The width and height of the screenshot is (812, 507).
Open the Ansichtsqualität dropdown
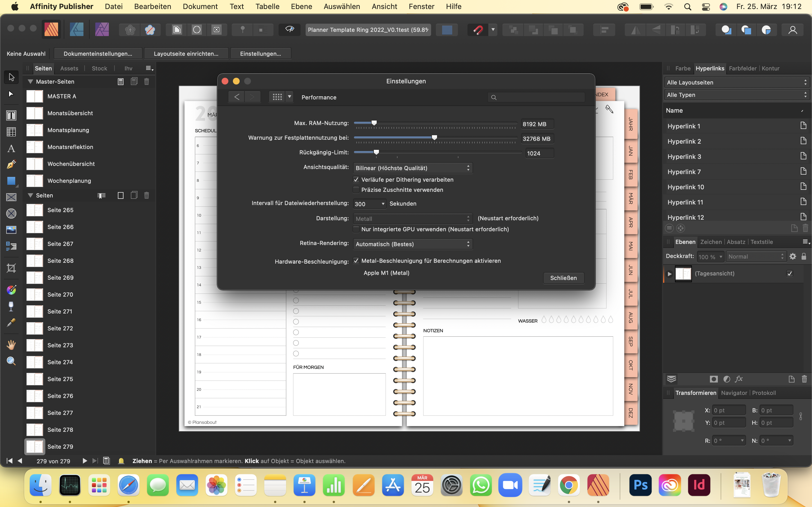point(412,168)
